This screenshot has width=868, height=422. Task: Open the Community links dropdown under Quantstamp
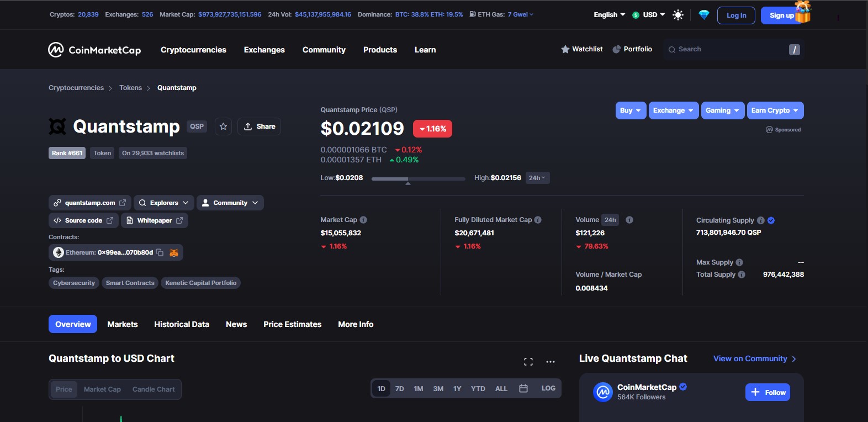tap(230, 203)
